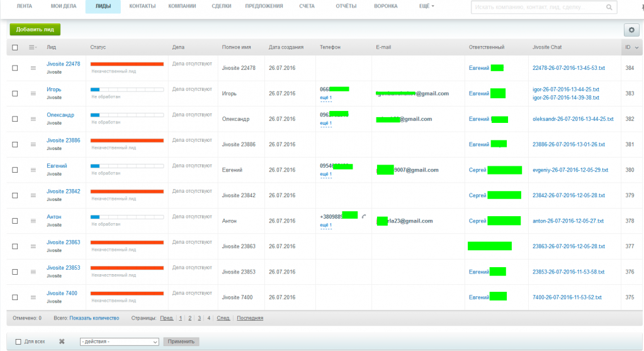Open the "- действия -" dropdown
This screenshot has height=351, width=644.
pyautogui.click(x=119, y=342)
